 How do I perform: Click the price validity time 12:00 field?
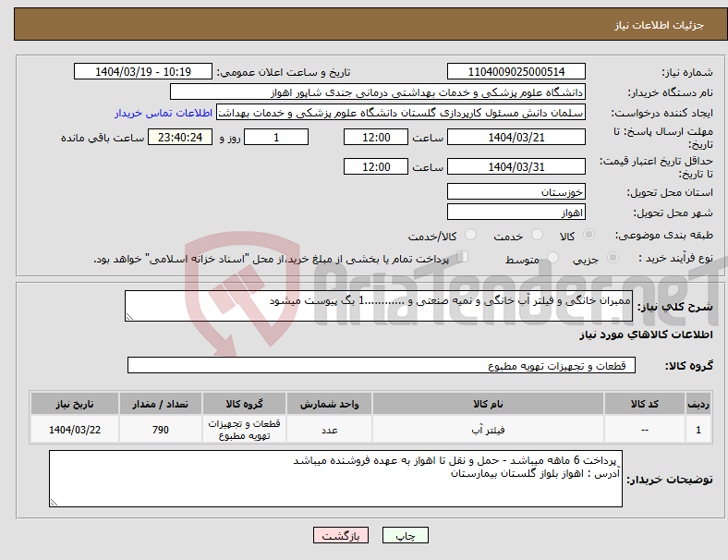tap(376, 166)
